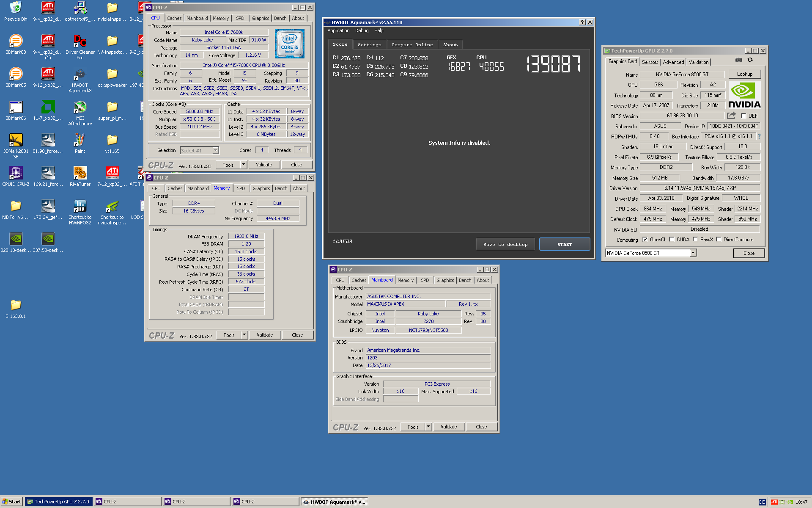812x508 pixels.
Task: Launch 3DMark03 from the desktop
Action: click(x=16, y=44)
